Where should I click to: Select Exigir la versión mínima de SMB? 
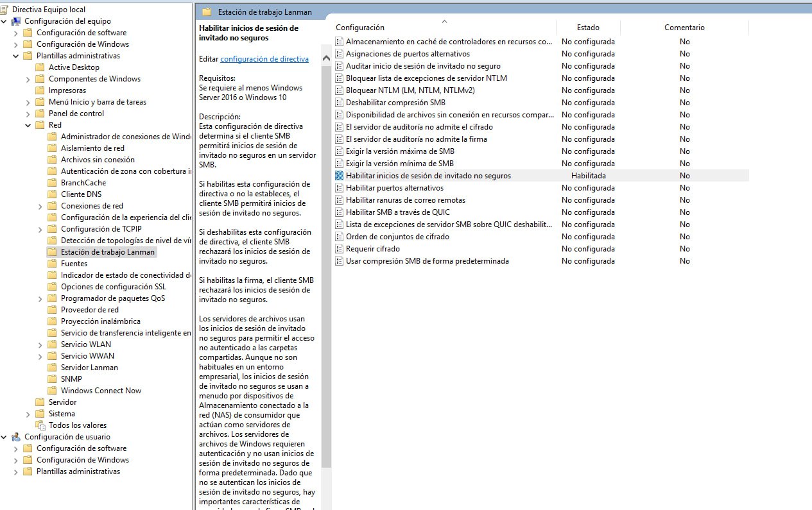point(399,164)
